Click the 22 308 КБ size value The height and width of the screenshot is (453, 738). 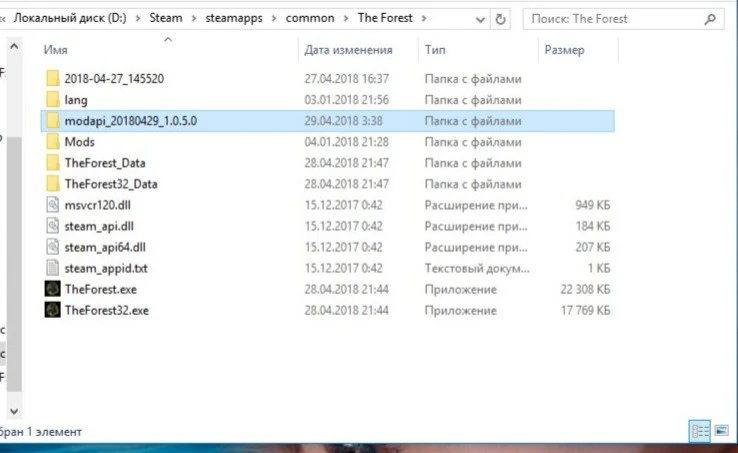pyautogui.click(x=585, y=289)
